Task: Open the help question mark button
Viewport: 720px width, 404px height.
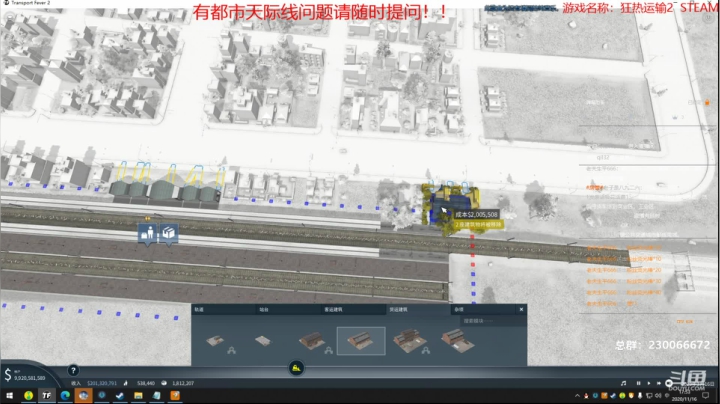Action: point(73,370)
